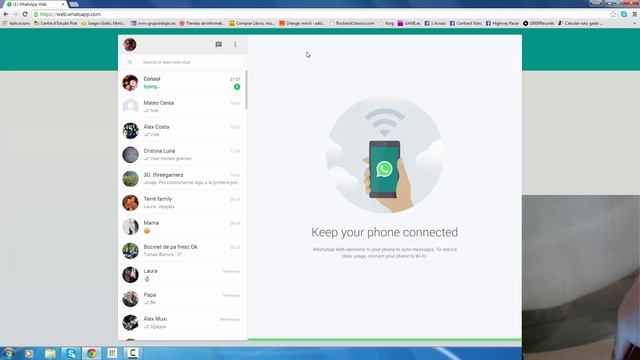The image size is (640, 360).
Task: Click the search or start new chat field
Action: click(x=183, y=62)
